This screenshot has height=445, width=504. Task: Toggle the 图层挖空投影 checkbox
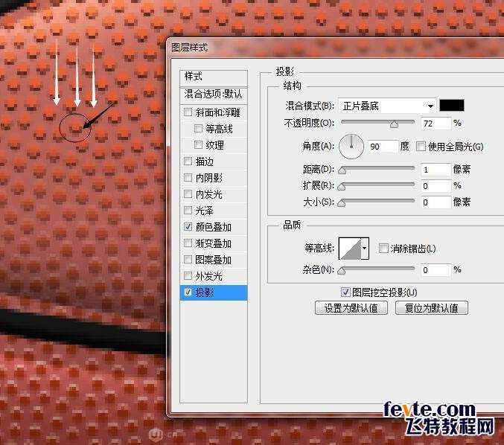click(345, 292)
